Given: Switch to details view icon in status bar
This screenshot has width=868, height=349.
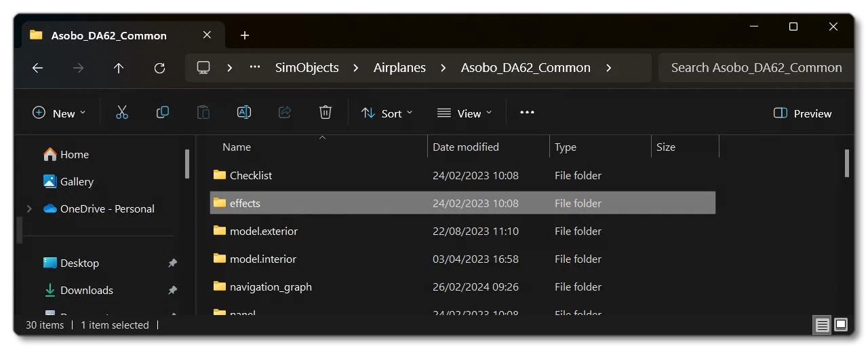Looking at the screenshot, I should (x=823, y=325).
